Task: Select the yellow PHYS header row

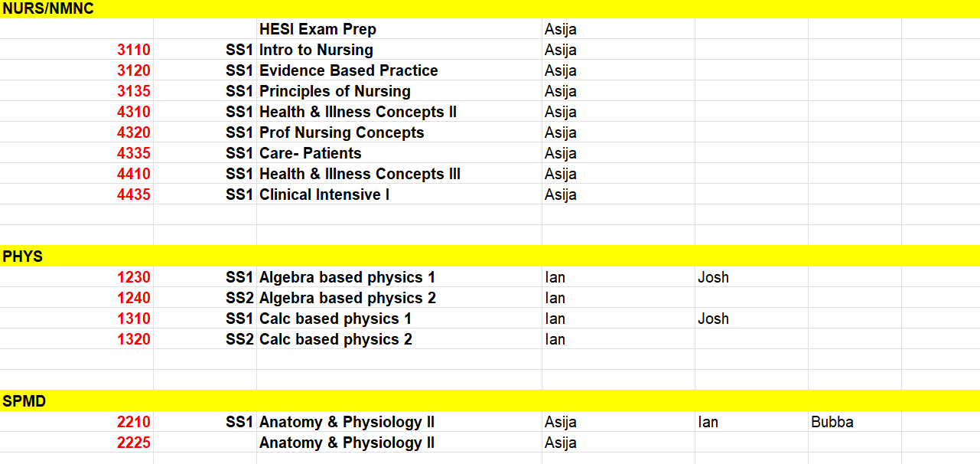Action: [490, 256]
